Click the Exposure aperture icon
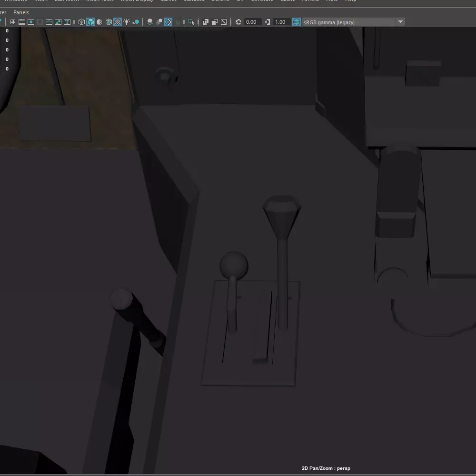This screenshot has width=476, height=476. pyautogui.click(x=238, y=22)
